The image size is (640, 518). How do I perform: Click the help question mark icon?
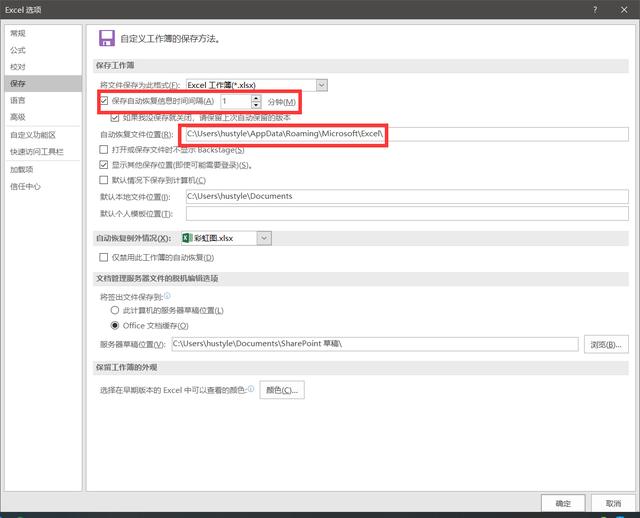[595, 10]
